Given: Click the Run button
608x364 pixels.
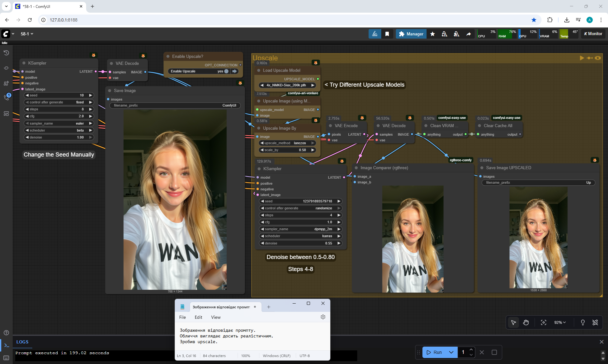Looking at the screenshot, I should tap(434, 352).
